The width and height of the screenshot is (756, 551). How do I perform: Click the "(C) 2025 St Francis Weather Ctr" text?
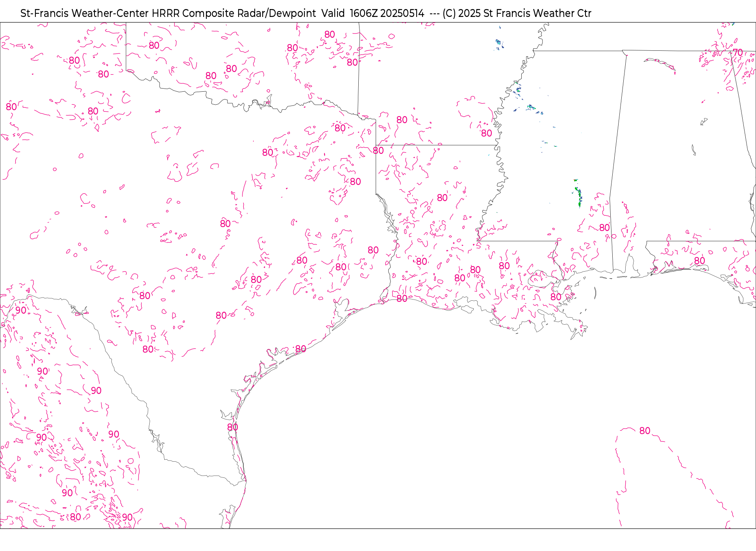click(x=517, y=13)
